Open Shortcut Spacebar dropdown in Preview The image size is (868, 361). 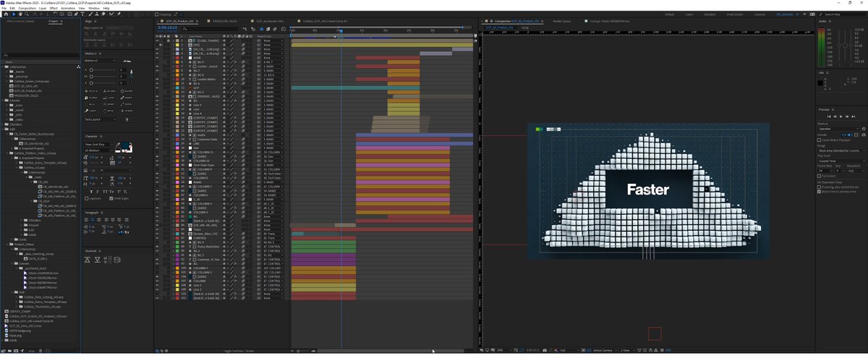pos(838,129)
